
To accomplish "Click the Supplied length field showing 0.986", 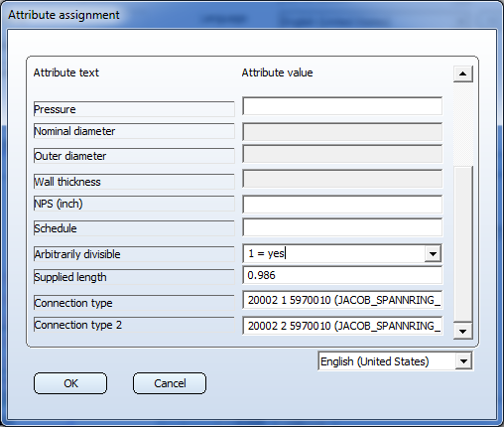I will [342, 275].
